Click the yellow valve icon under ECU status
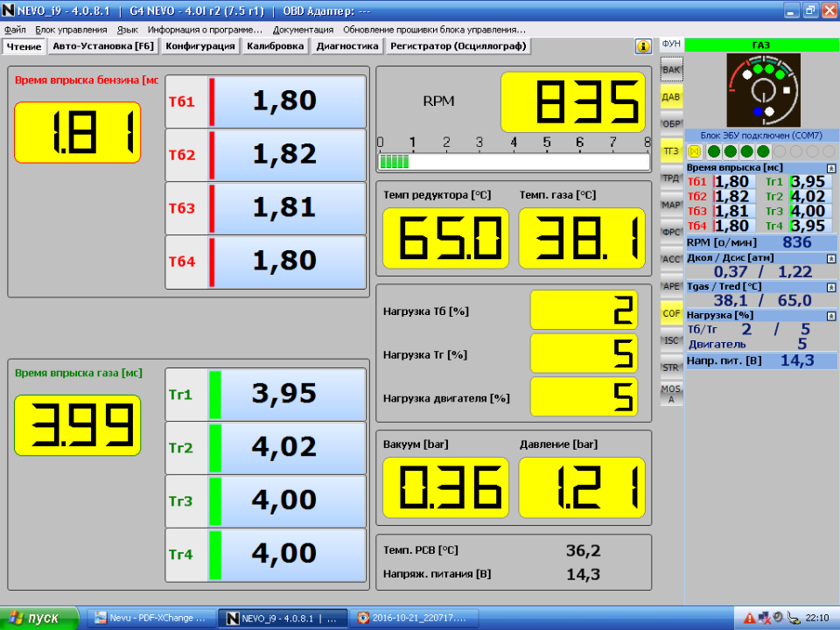Viewport: 840px width, 630px height. (x=695, y=151)
